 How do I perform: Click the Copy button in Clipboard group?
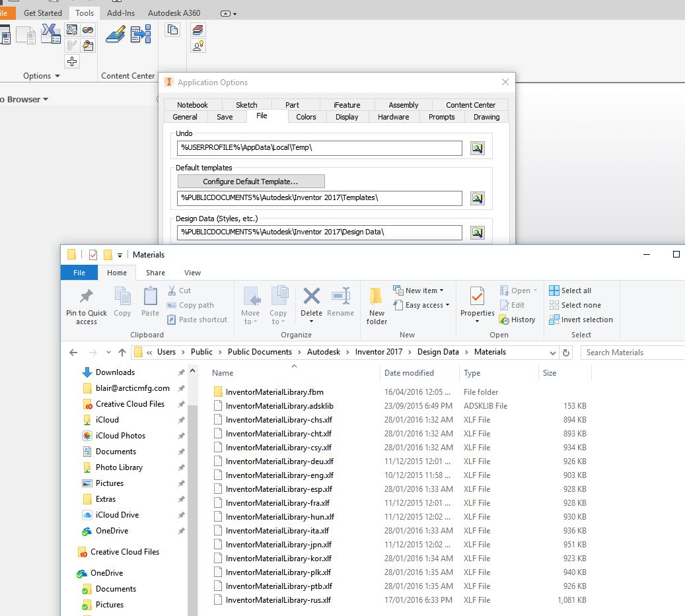[122, 302]
